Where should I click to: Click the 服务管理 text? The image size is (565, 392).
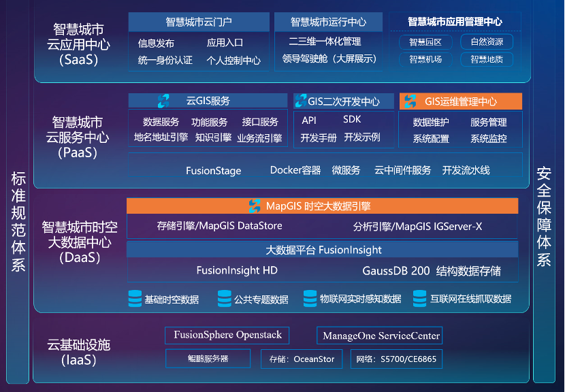pos(489,122)
